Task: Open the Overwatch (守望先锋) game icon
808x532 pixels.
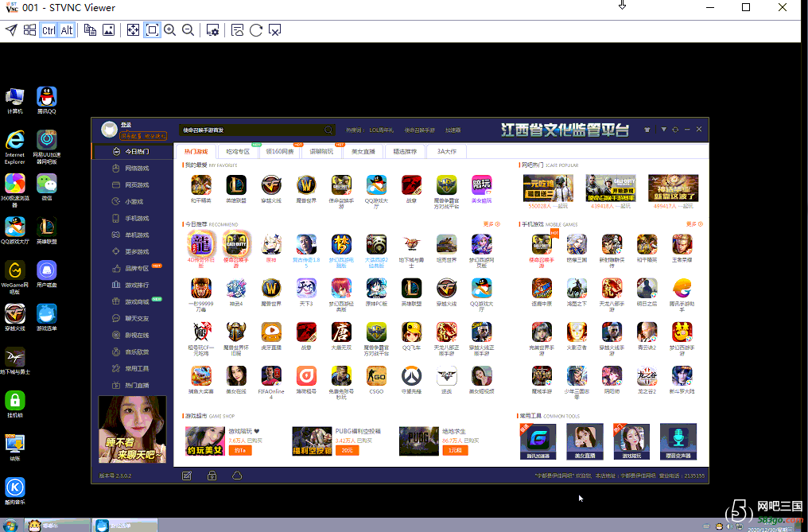Action: click(411, 375)
